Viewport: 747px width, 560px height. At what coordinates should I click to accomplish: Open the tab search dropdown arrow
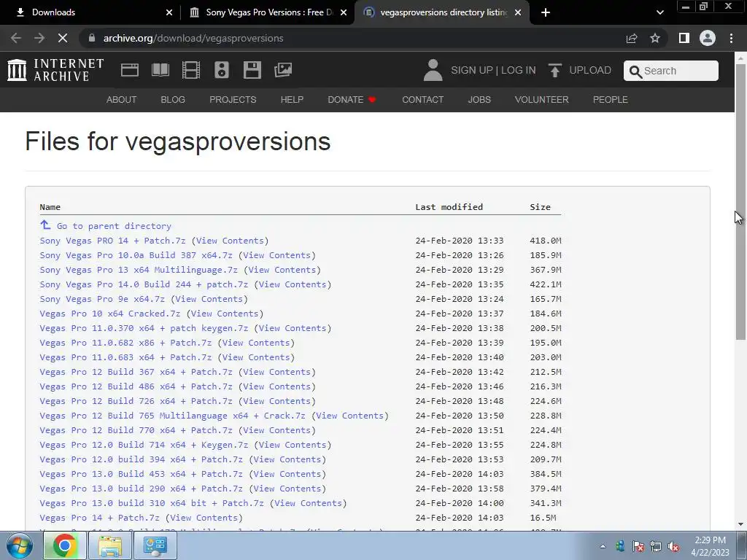coord(659,12)
